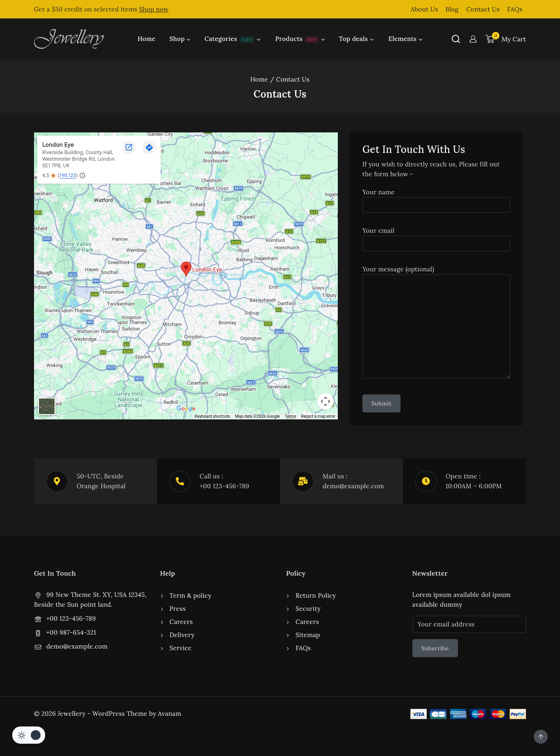The height and width of the screenshot is (756, 560).
Task: Click the scroll-to-top arrow button
Action: coord(540,737)
